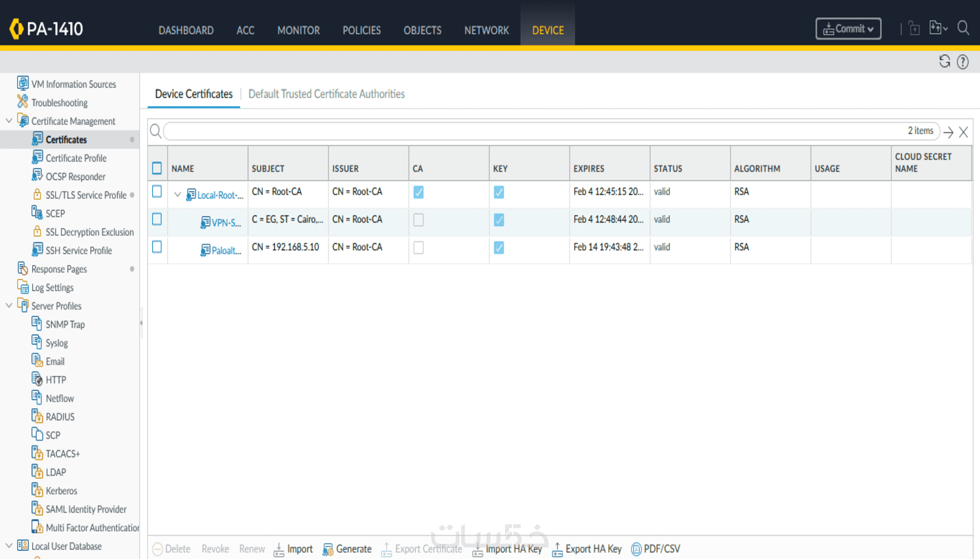Collapse the Local User Database tree node
The image size is (980, 559).
[9, 545]
